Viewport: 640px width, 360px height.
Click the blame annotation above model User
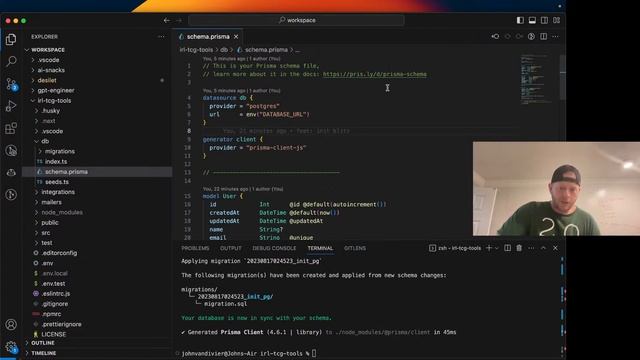coord(243,189)
